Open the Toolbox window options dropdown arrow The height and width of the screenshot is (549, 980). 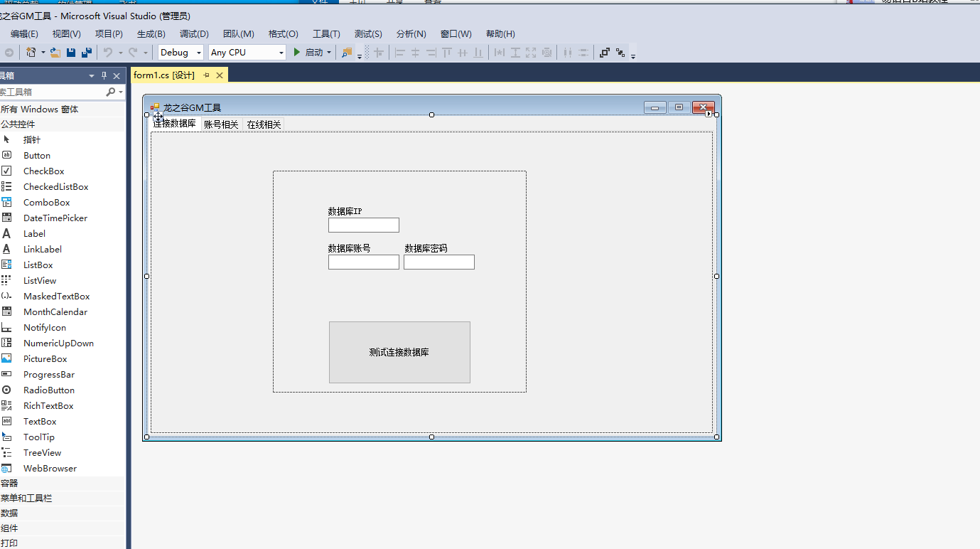tap(91, 75)
